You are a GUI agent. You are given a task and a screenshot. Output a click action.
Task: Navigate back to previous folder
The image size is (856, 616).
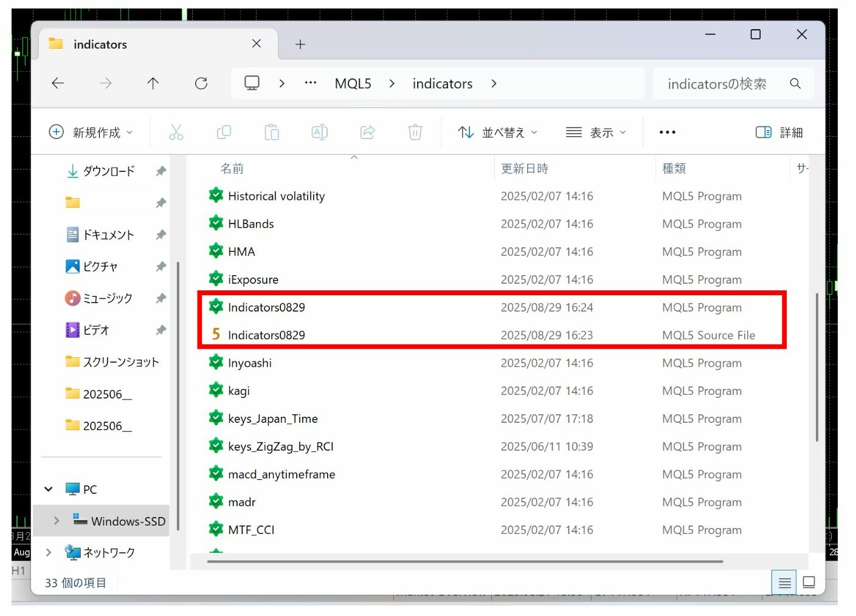pyautogui.click(x=58, y=83)
